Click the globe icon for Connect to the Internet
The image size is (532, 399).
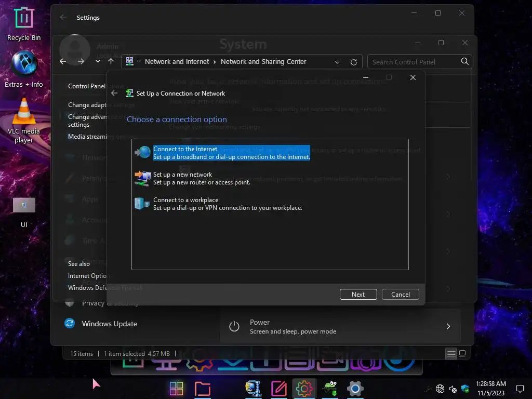point(143,152)
